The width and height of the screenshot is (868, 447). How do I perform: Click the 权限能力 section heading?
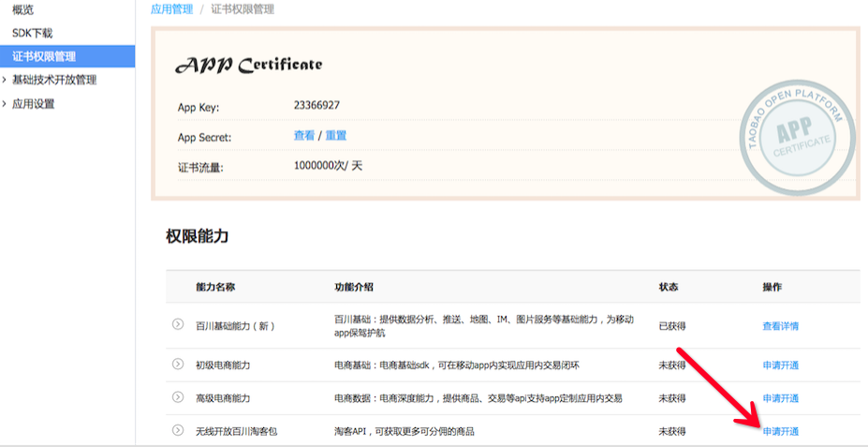point(197,236)
